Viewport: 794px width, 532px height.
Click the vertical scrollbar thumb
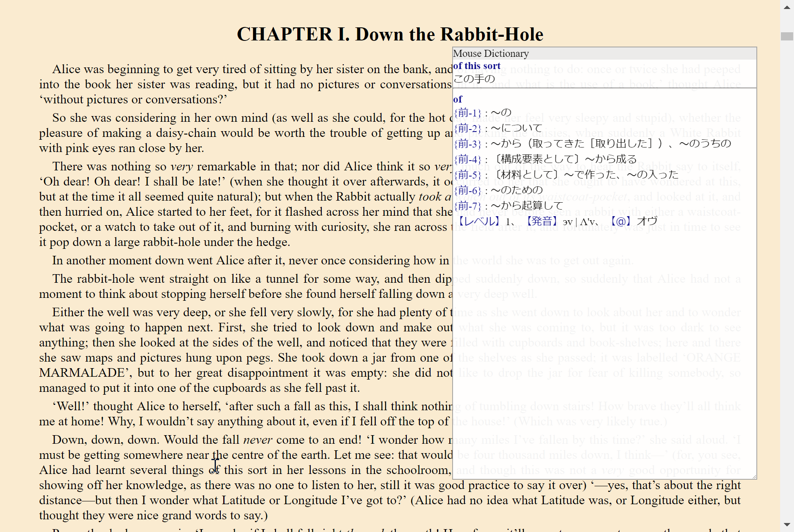point(787,36)
